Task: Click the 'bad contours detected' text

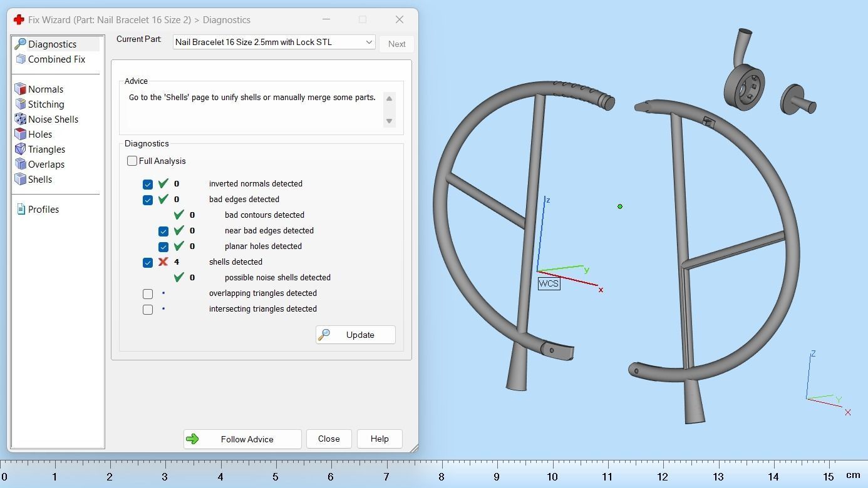Action: [264, 215]
